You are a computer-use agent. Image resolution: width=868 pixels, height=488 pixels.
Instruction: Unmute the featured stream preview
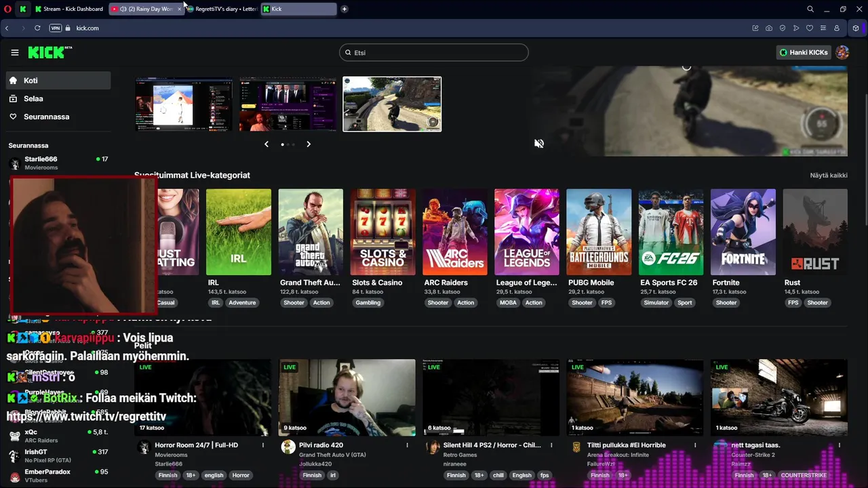pos(539,144)
